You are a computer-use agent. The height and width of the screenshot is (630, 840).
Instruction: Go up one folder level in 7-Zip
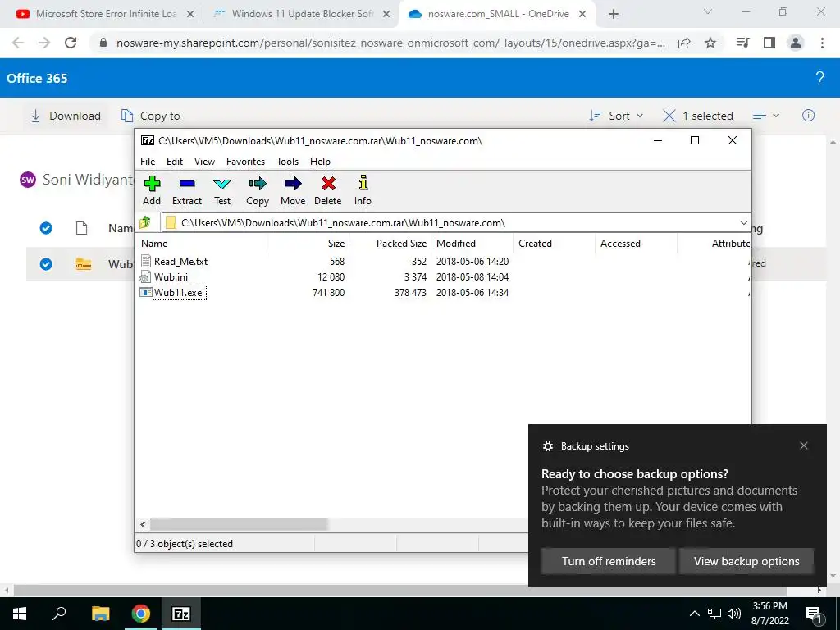(x=145, y=221)
